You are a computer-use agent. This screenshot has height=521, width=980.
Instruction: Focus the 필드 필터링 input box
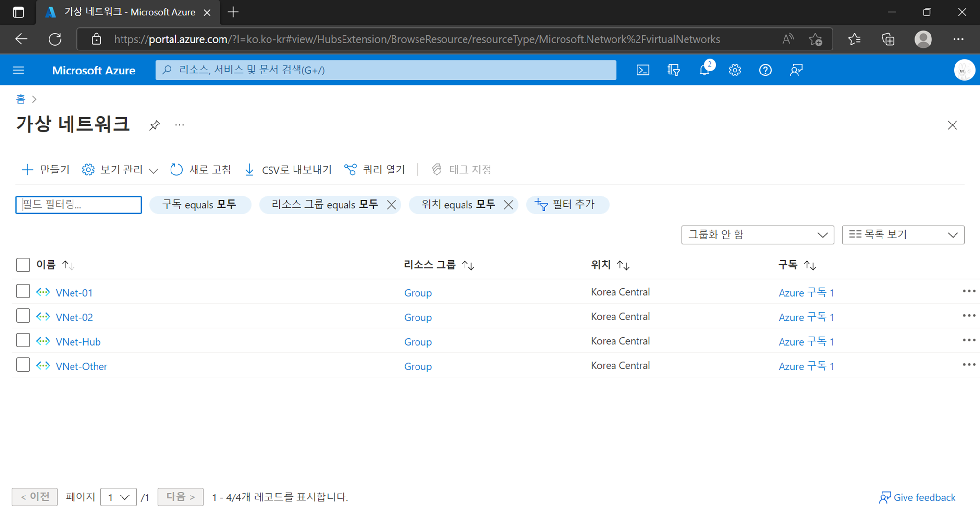pyautogui.click(x=78, y=205)
